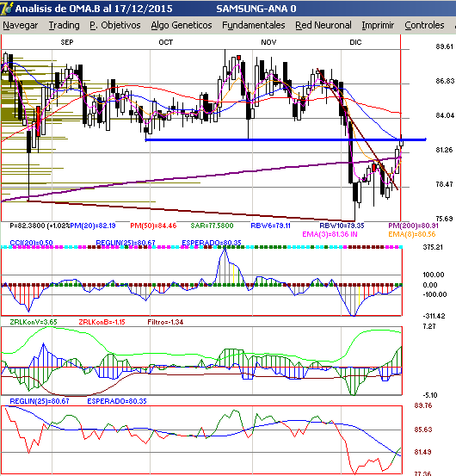The image size is (456, 476).
Task: Click the CCI(20)=0.50 label
Action: point(31,243)
